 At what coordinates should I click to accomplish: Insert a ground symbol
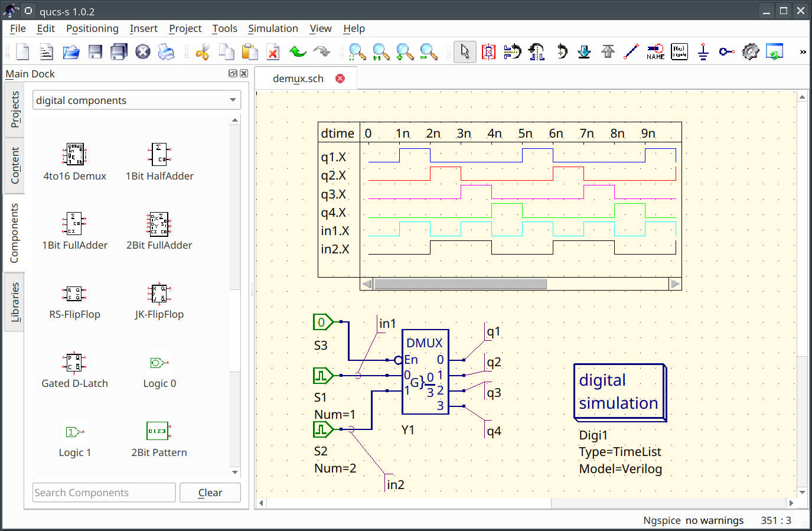(703, 52)
